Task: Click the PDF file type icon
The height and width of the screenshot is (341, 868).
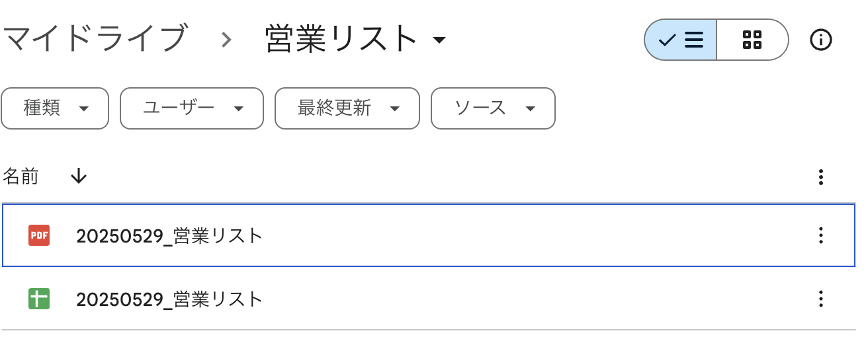Action: [39, 235]
